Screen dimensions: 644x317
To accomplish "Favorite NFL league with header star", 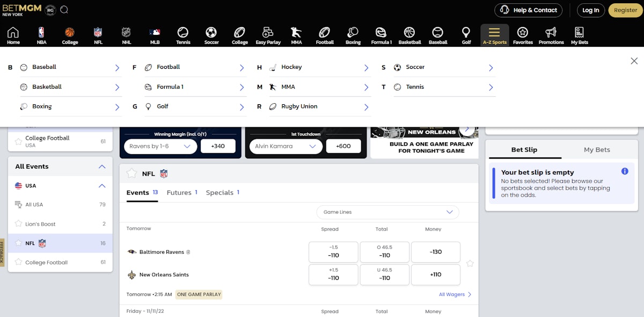I will pyautogui.click(x=131, y=174).
